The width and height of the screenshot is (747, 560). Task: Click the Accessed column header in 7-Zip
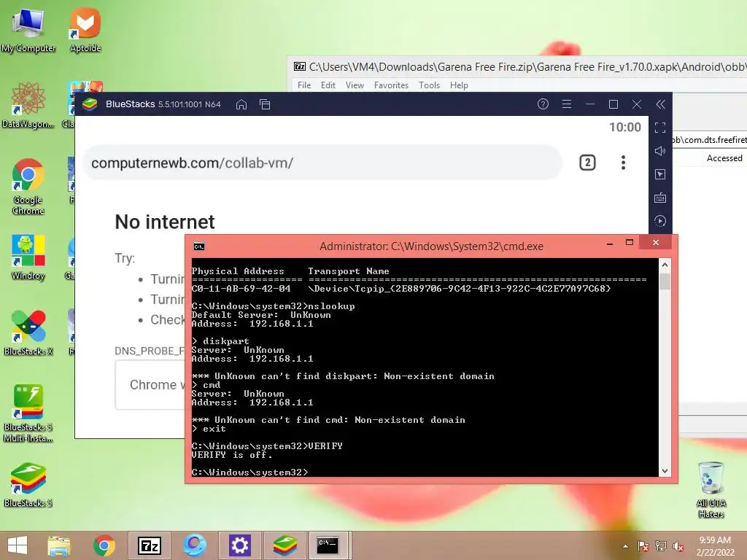[724, 158]
